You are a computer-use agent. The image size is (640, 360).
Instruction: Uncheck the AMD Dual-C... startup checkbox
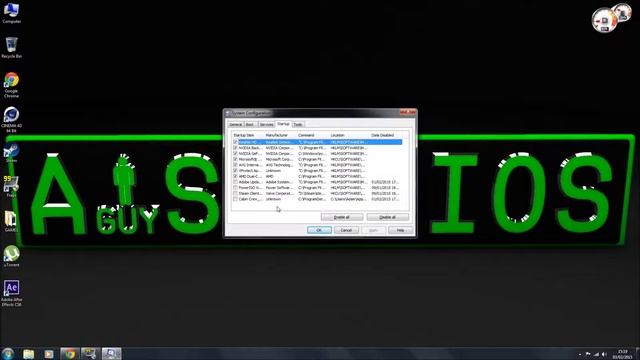235,176
